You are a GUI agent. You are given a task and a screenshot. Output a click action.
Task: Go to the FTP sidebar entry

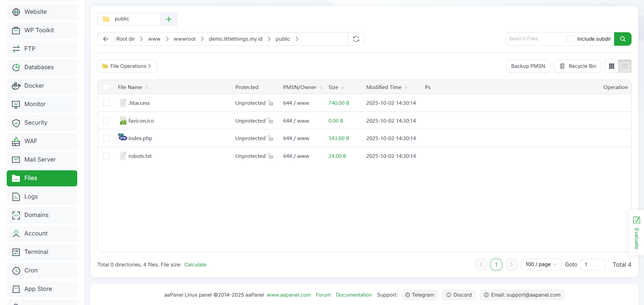click(x=42, y=49)
